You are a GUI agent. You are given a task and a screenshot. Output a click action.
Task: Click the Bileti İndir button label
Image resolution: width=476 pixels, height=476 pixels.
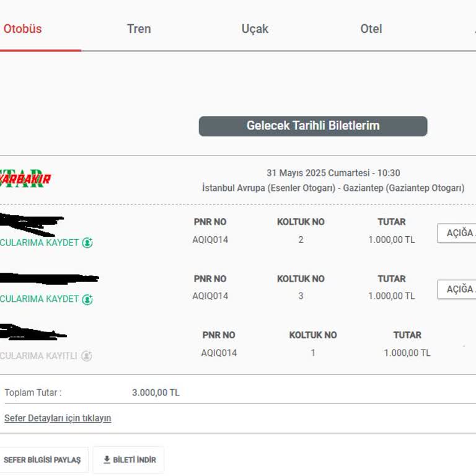tap(134, 460)
